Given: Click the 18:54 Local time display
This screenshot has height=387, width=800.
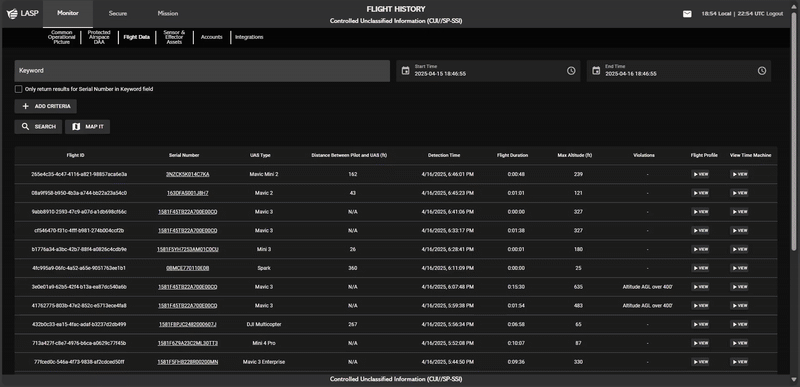Looking at the screenshot, I should pyautogui.click(x=716, y=14).
